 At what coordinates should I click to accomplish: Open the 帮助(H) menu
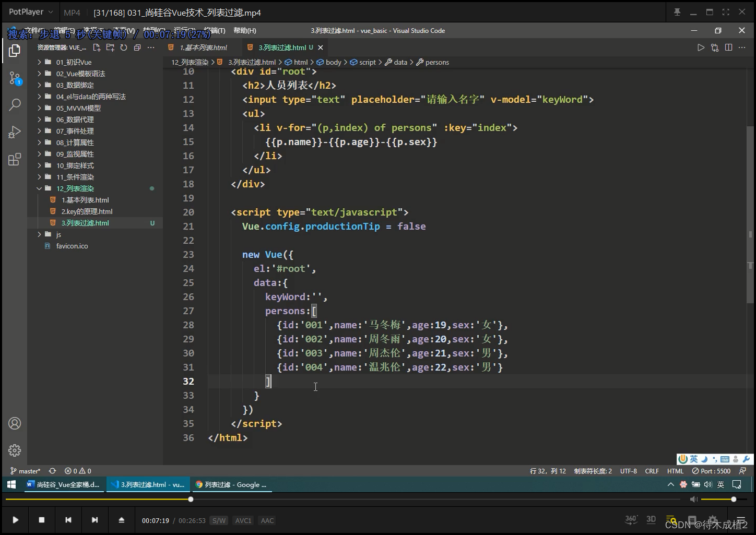pos(244,31)
